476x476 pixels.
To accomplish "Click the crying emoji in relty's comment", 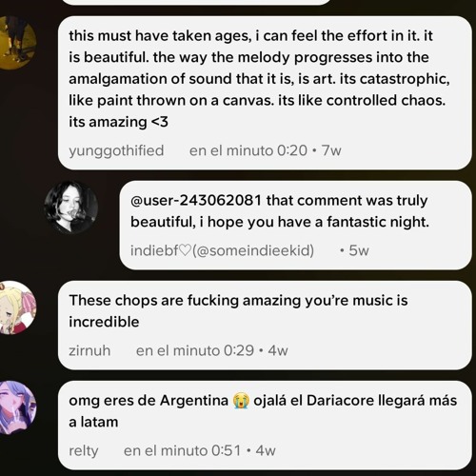I will pos(241,401).
